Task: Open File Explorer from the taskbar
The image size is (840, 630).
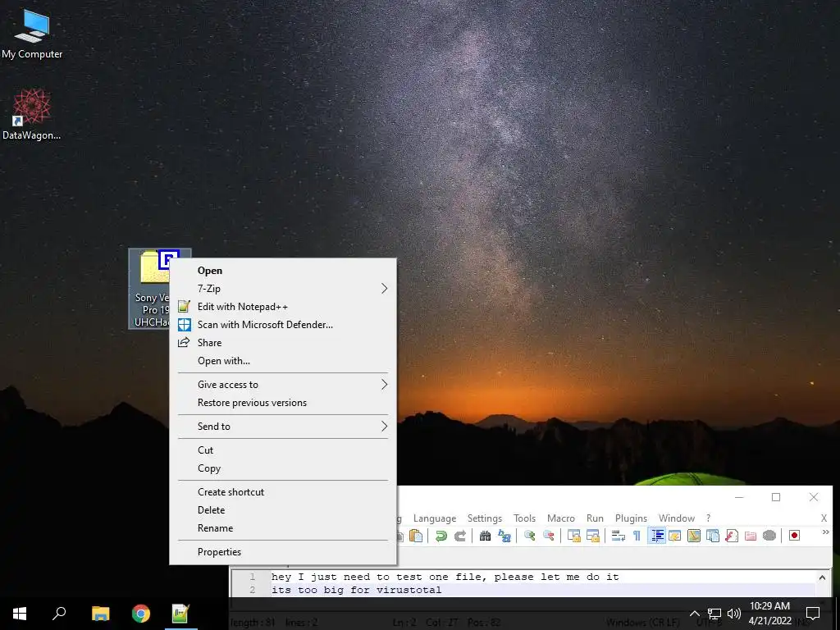Action: tap(100, 614)
